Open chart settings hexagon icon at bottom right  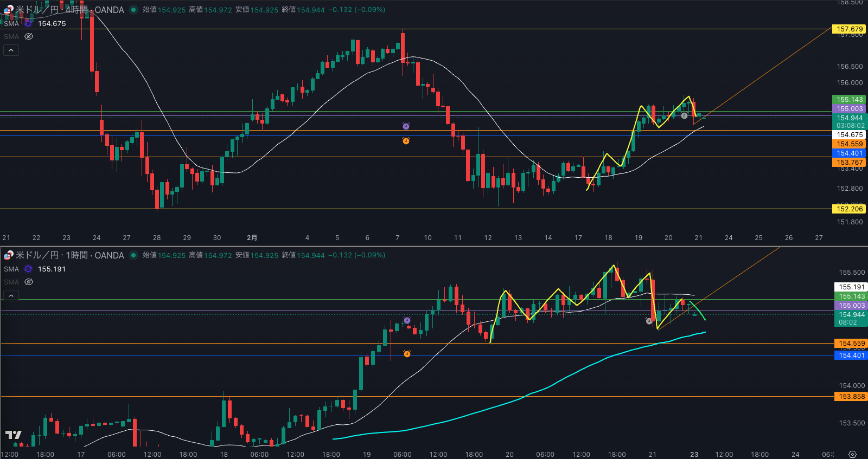coord(852,454)
